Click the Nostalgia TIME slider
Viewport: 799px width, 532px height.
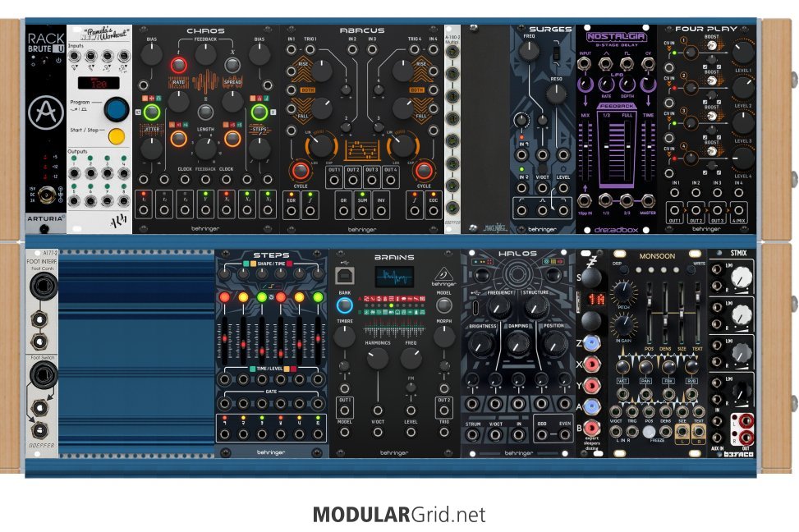[648, 148]
